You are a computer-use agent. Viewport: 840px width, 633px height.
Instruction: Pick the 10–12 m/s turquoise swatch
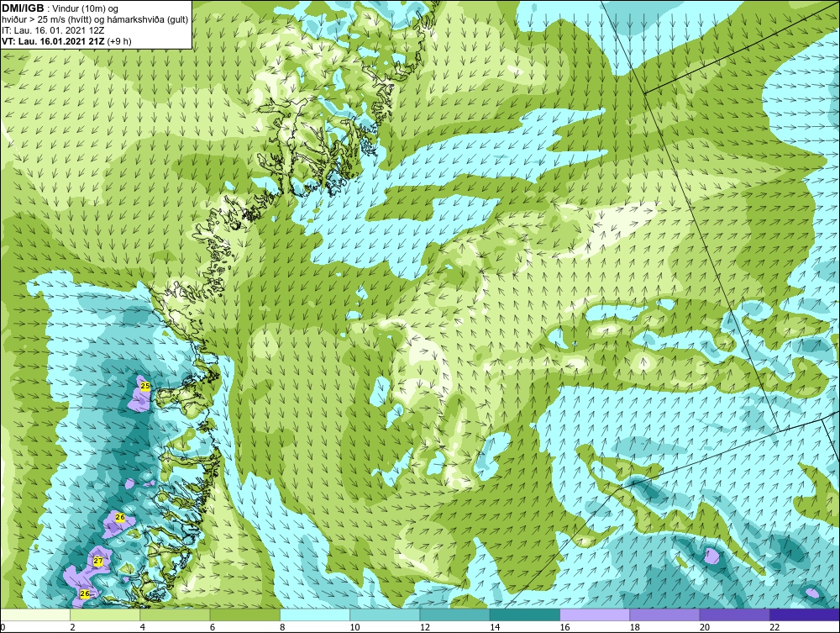point(385,615)
